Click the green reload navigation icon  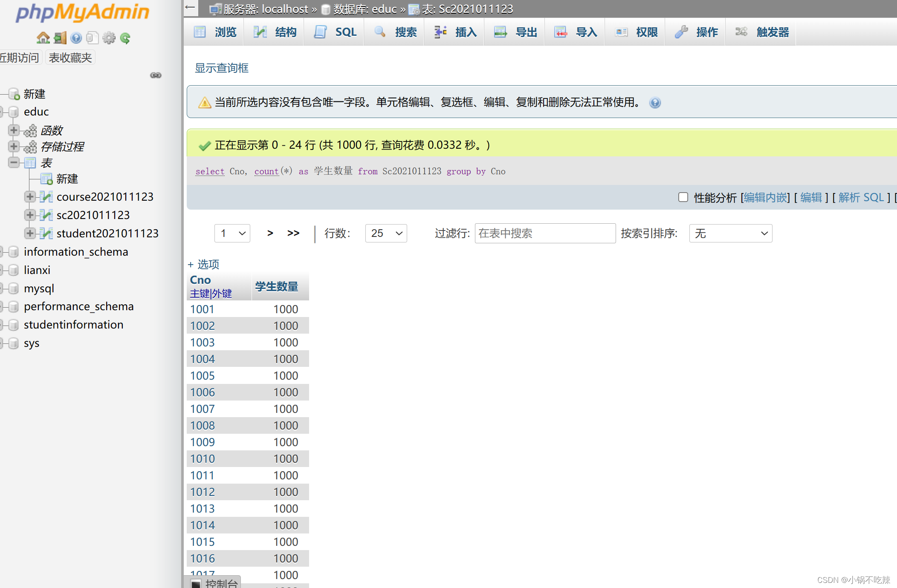125,38
